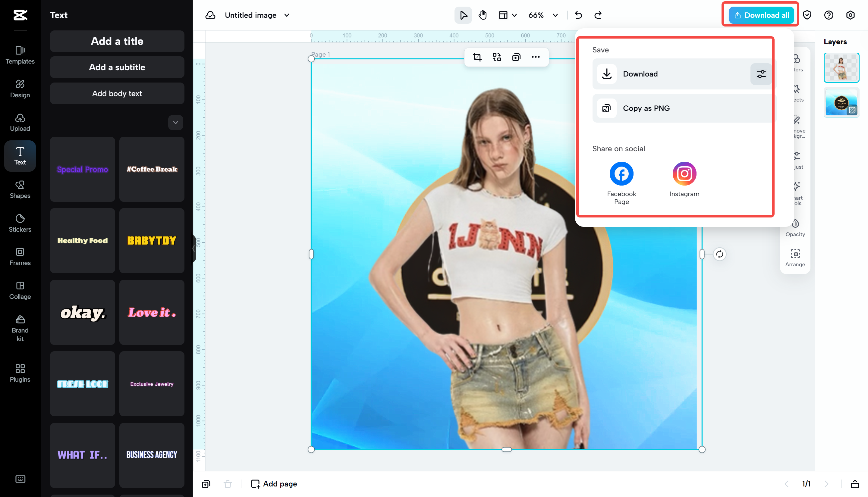Click the undo arrow
This screenshot has height=497, width=868.
(578, 15)
